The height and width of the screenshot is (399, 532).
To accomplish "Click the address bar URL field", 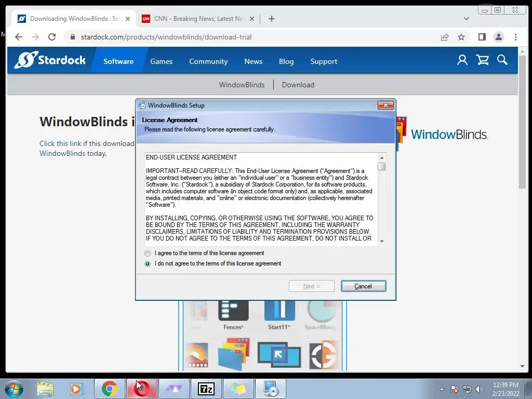I will [x=251, y=37].
